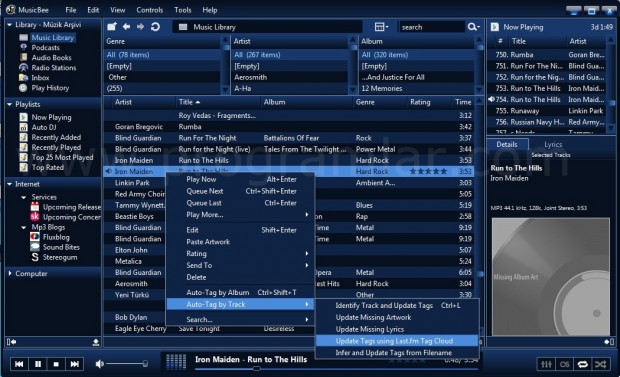Open Top 25 Most Played playlist
620x377 pixels.
point(62,157)
